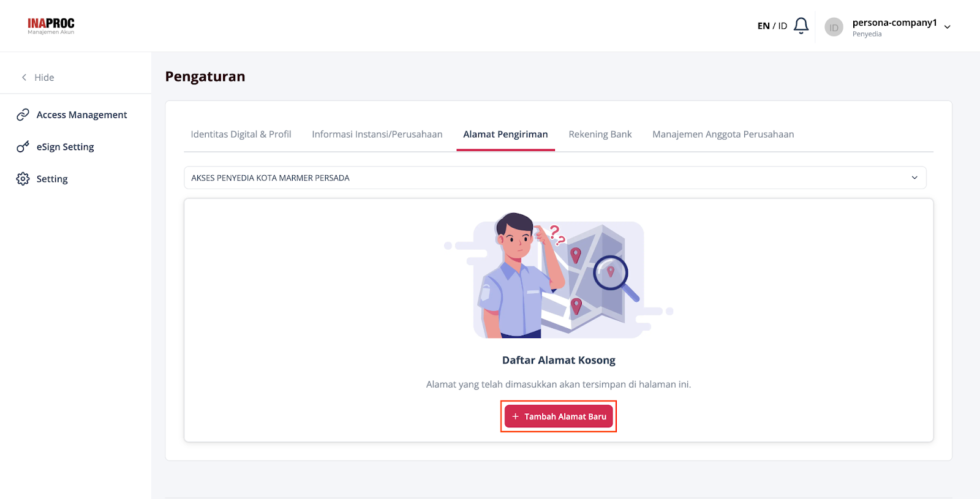Click the Tambah Alamat Baru button

pyautogui.click(x=559, y=416)
